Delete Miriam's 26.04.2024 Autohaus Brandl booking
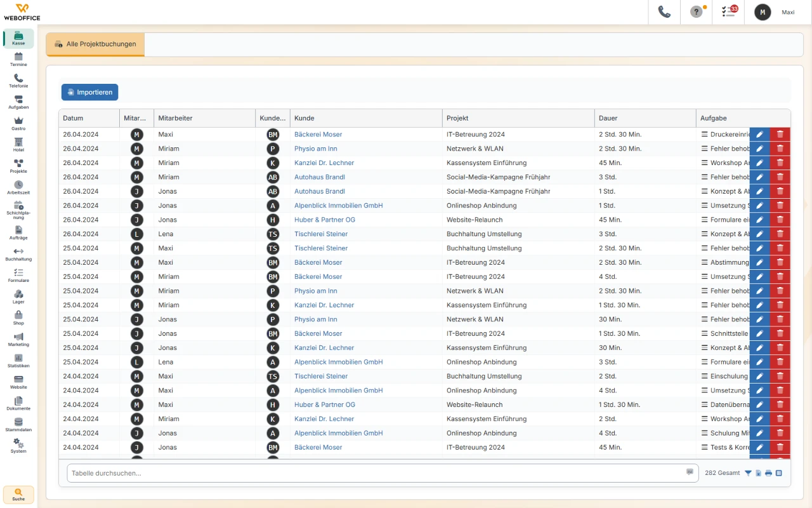812x508 pixels. (780, 177)
